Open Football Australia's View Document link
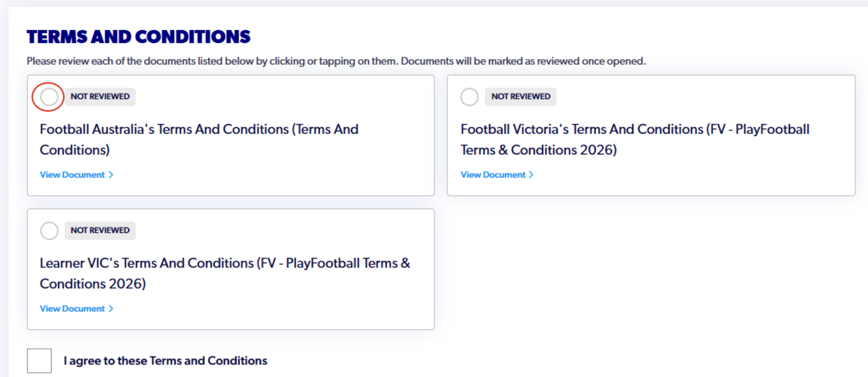 [x=77, y=175]
